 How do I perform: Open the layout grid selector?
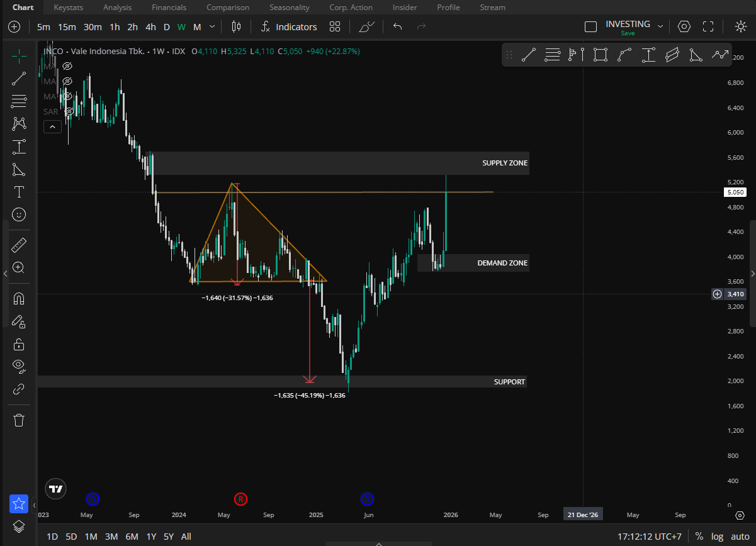point(335,26)
